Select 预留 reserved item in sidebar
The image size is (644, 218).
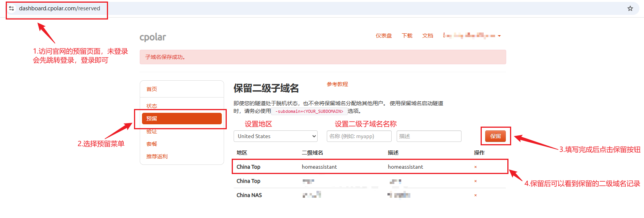click(x=182, y=119)
